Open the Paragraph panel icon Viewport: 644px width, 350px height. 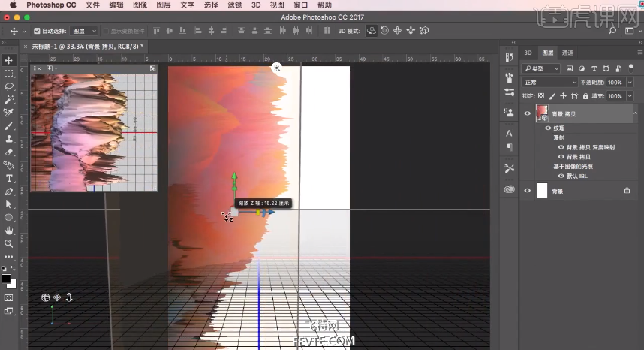coord(510,146)
